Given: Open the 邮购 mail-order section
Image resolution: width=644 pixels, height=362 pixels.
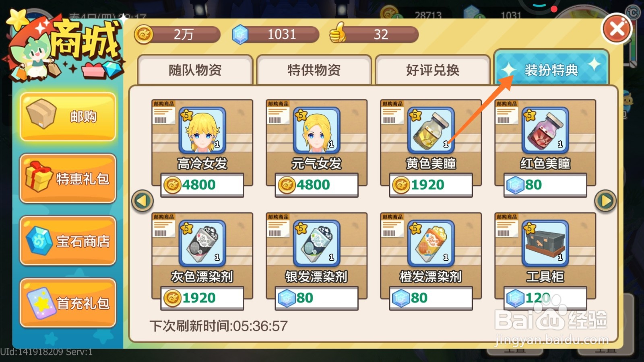Looking at the screenshot, I should click(x=68, y=117).
